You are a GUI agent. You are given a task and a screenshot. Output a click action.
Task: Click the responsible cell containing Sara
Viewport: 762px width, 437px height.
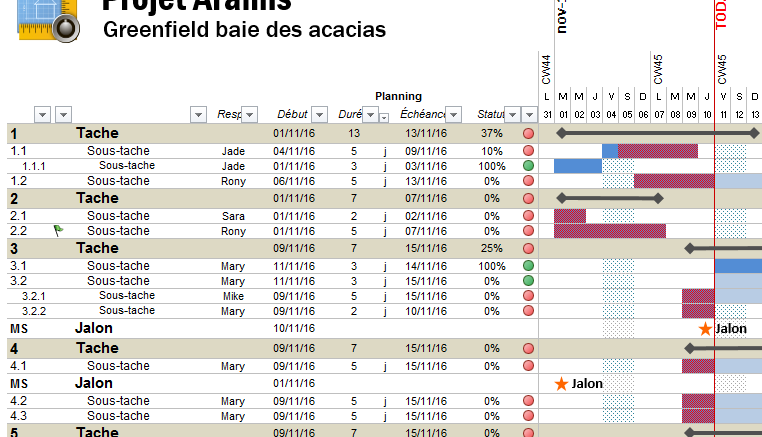[x=233, y=216]
